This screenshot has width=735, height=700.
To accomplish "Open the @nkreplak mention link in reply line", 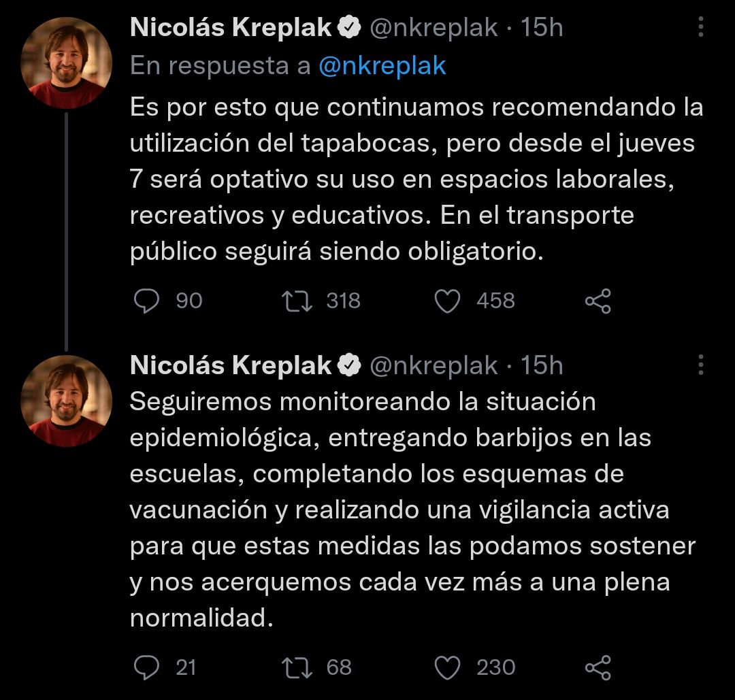I will (382, 65).
